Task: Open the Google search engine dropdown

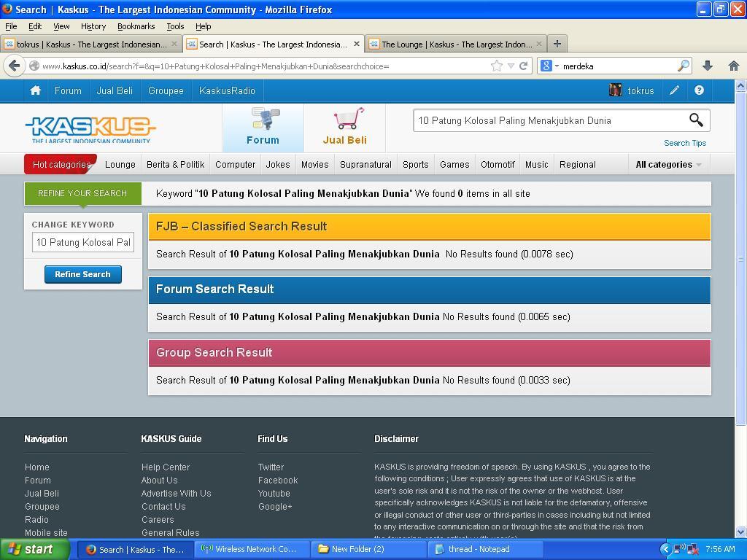Action: [557, 66]
